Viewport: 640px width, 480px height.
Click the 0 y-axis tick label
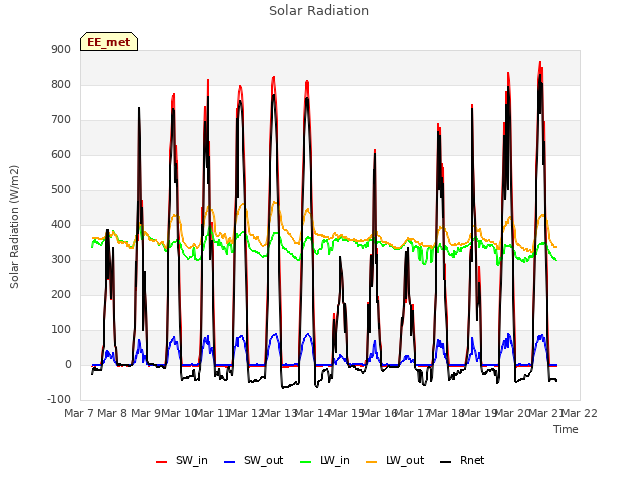(68, 364)
